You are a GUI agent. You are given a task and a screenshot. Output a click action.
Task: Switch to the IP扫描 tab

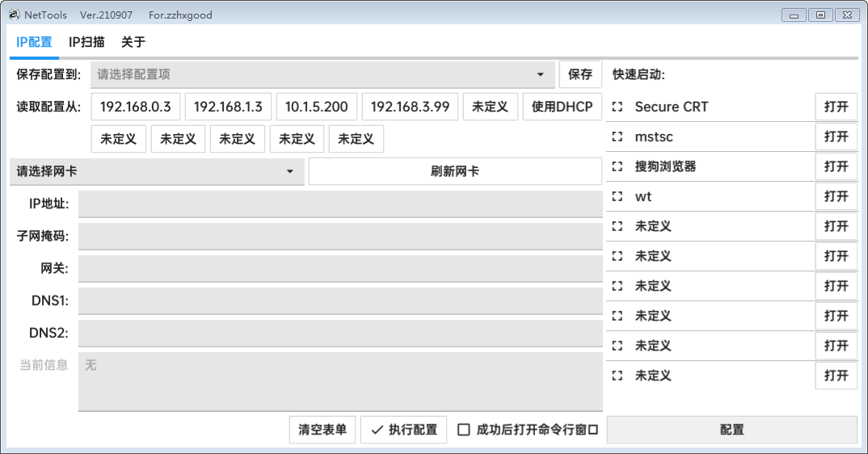tap(86, 42)
